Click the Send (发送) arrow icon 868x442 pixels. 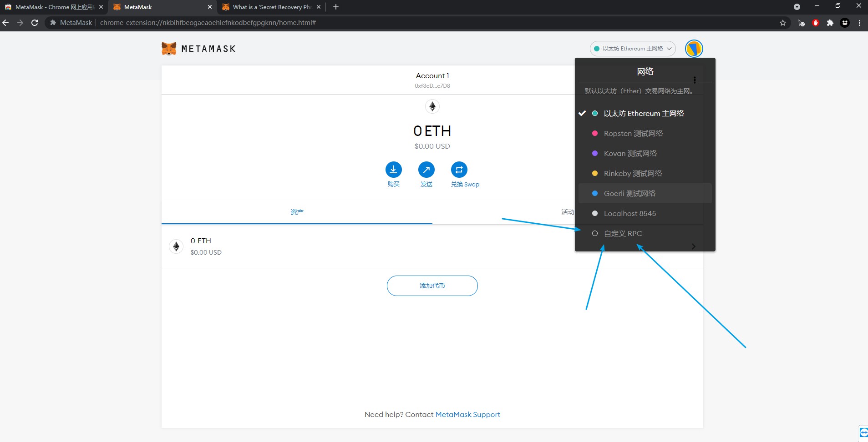(x=426, y=170)
